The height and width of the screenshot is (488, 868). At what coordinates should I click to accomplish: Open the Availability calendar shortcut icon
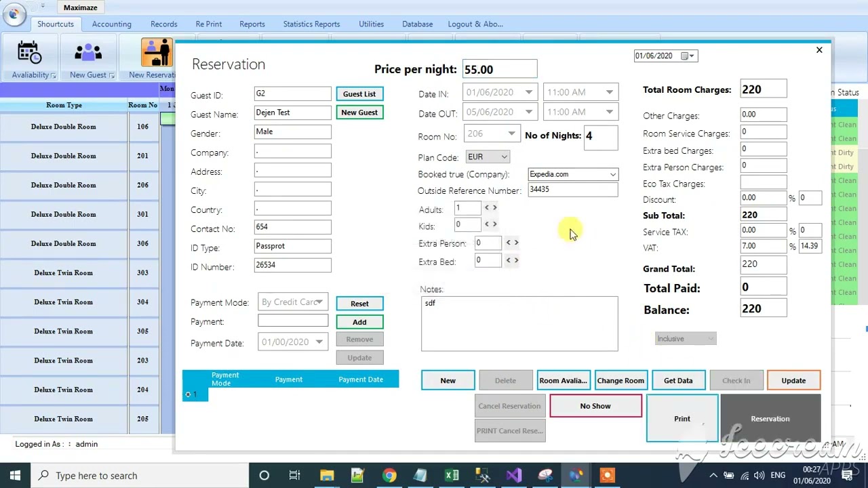pyautogui.click(x=30, y=53)
